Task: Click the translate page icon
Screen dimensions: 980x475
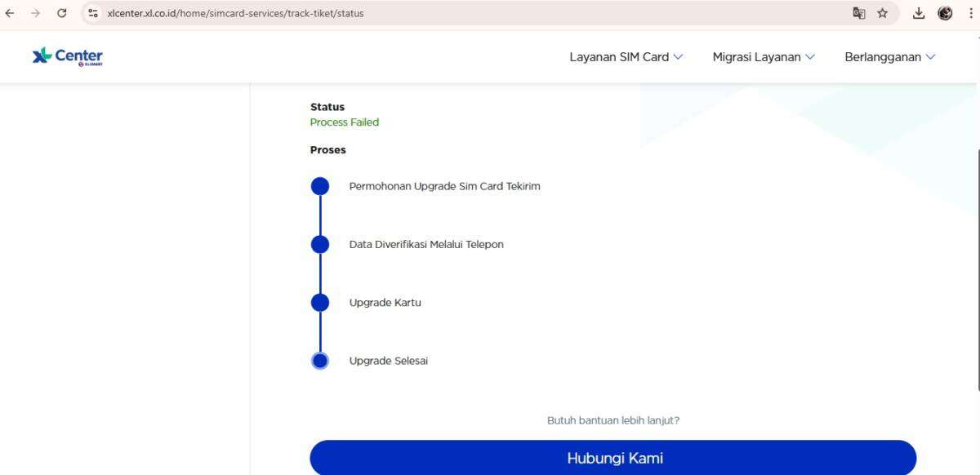Action: click(858, 13)
